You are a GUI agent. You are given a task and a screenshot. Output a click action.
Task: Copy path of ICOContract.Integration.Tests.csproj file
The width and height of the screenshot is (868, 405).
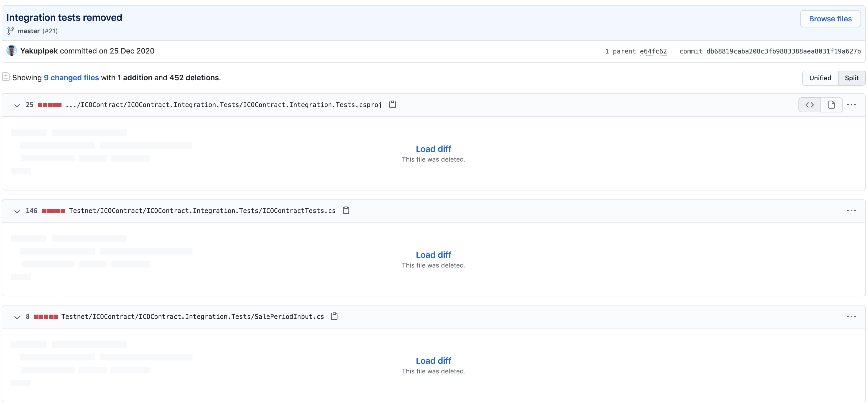pyautogui.click(x=392, y=105)
